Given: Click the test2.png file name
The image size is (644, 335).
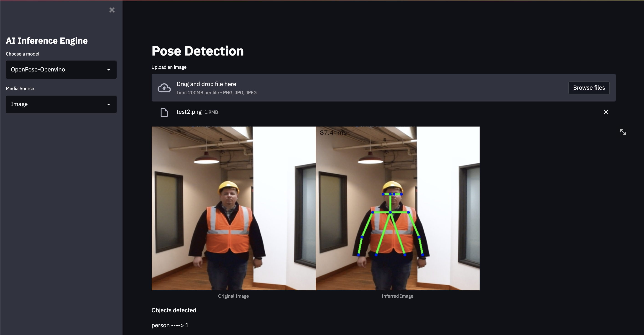Looking at the screenshot, I should pyautogui.click(x=189, y=112).
